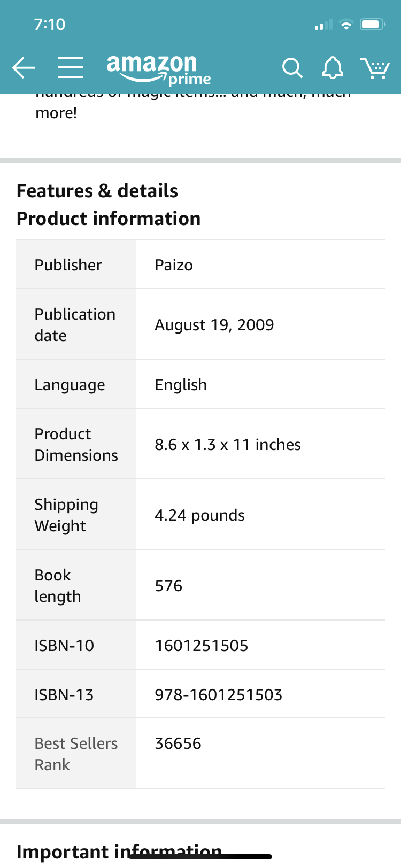Open notifications bell icon
Viewport: 401px width, 868px height.
click(x=333, y=68)
